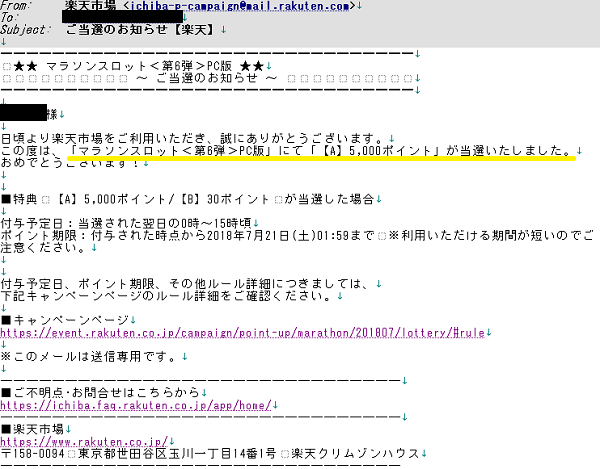Click the Subject label in the header

24,29
